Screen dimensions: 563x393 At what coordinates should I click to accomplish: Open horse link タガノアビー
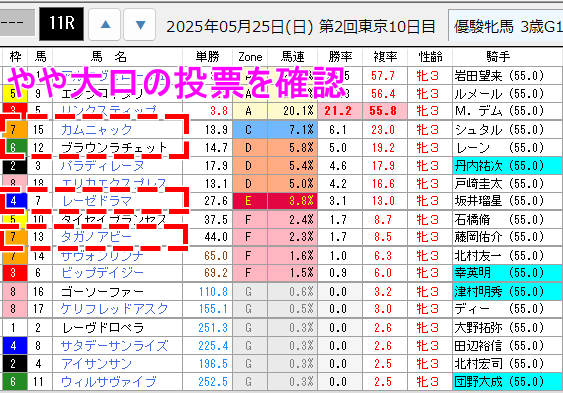click(96, 237)
